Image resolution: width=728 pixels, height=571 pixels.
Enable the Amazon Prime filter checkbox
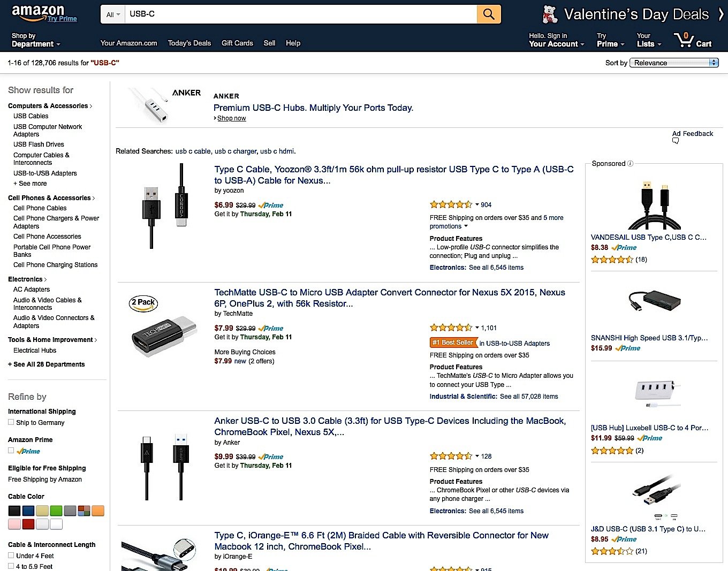[x=11, y=451]
